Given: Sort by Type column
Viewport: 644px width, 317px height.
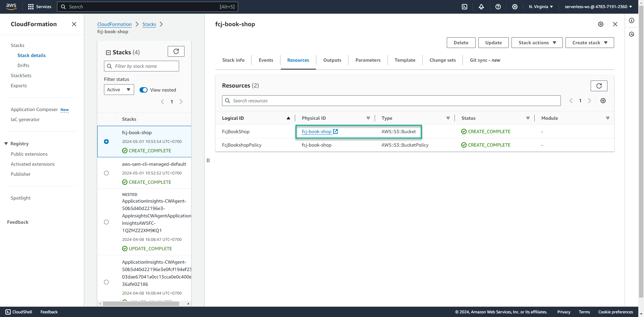Looking at the screenshot, I should pos(448,118).
